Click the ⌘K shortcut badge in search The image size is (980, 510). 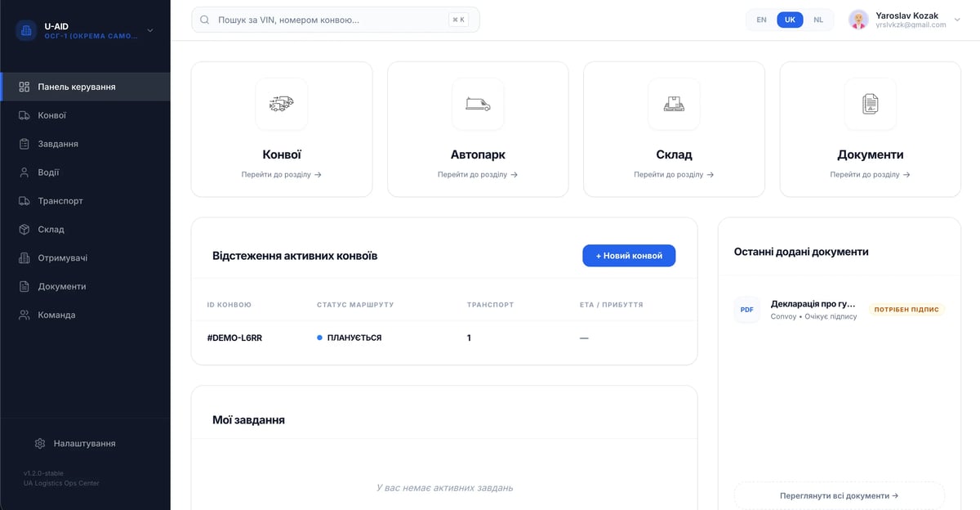pos(459,20)
